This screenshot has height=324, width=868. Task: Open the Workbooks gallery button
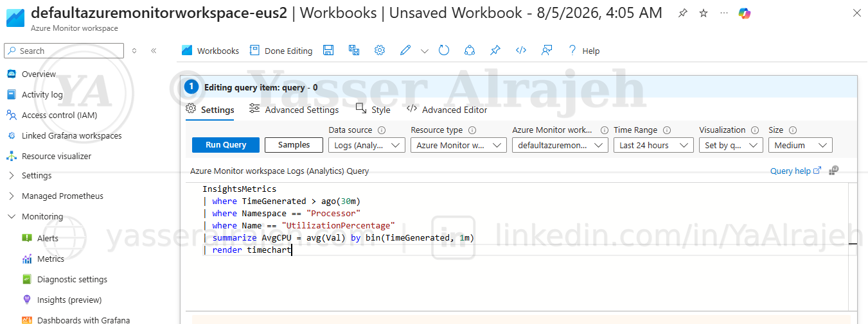tap(210, 51)
